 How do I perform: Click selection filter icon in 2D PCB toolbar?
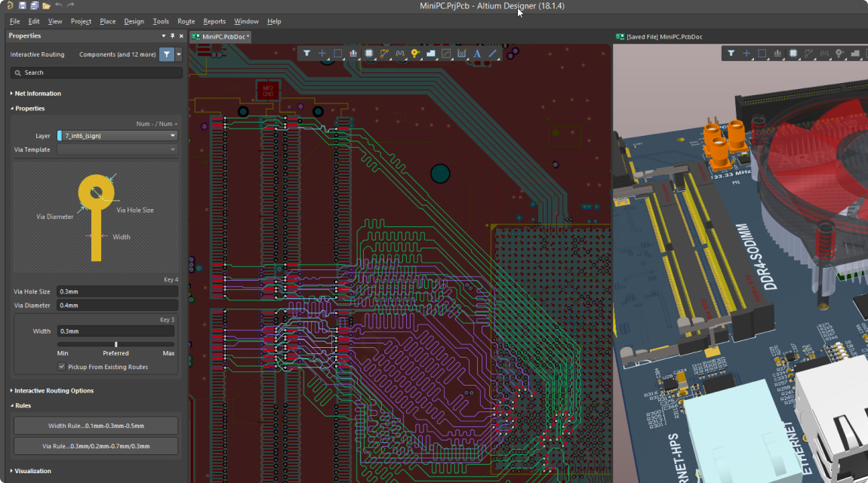coord(306,53)
